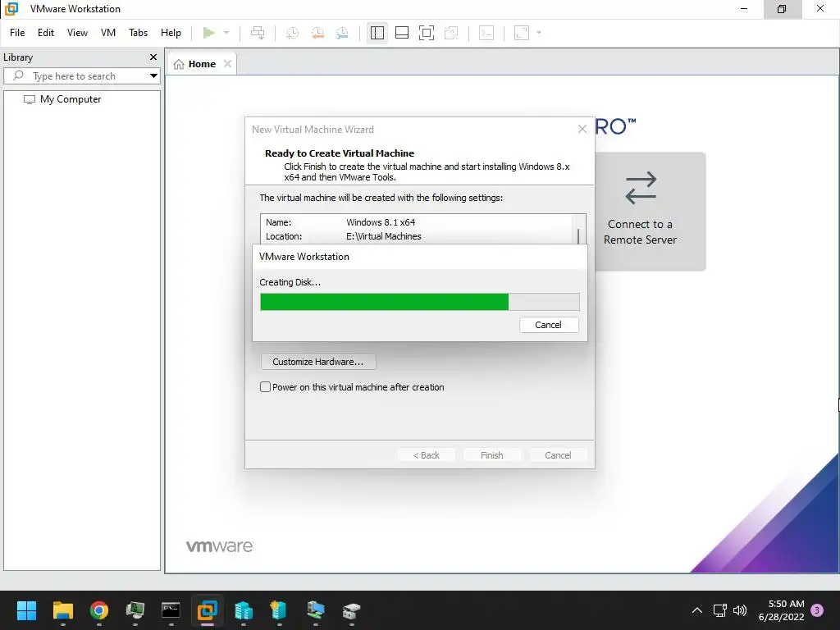
Task: Close the Library panel
Action: tap(153, 57)
